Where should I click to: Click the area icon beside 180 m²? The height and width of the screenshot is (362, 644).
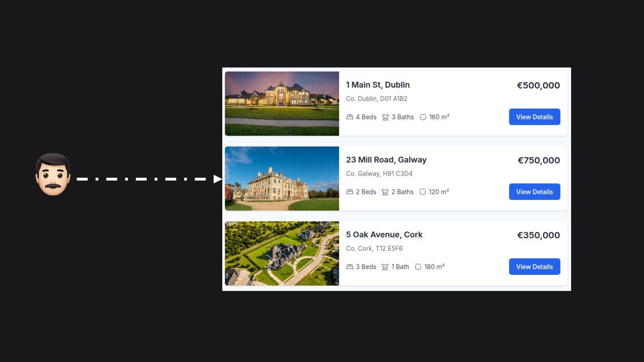coord(418,267)
